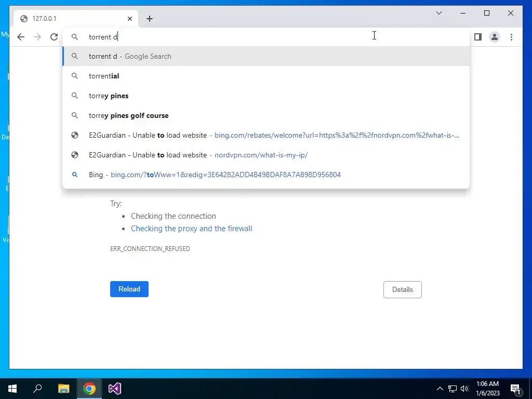Screen dimensions: 532x399
Task: Click the magnifier icon beside 'torrey pines golf course'
Action: (75, 115)
